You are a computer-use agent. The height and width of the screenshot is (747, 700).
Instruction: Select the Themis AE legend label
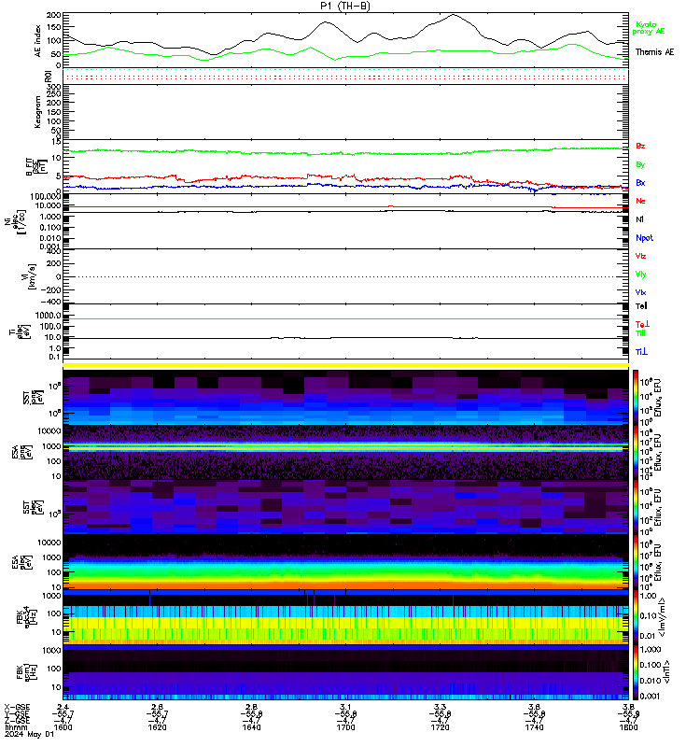[655, 52]
